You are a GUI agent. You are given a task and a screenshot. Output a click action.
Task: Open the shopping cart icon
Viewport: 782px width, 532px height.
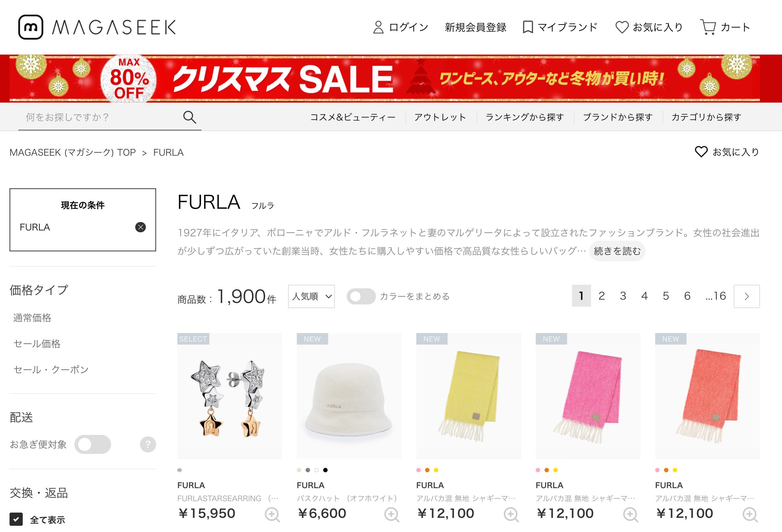(x=708, y=27)
